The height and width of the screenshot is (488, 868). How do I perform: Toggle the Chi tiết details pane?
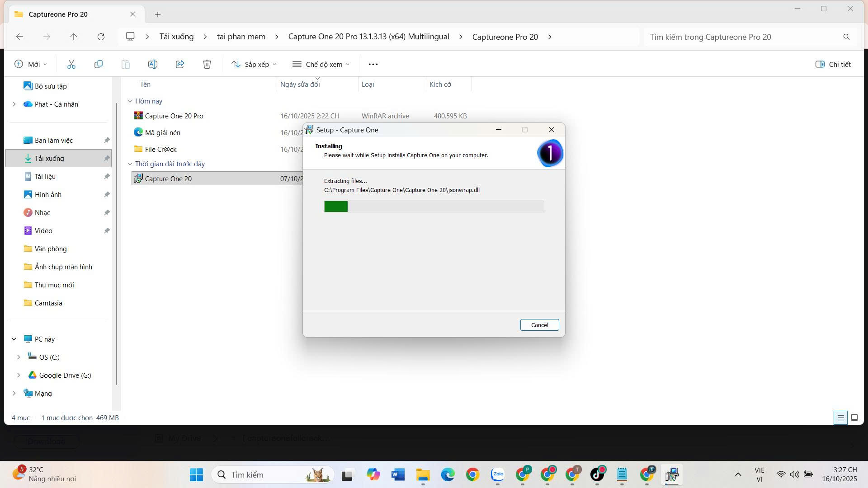(833, 64)
